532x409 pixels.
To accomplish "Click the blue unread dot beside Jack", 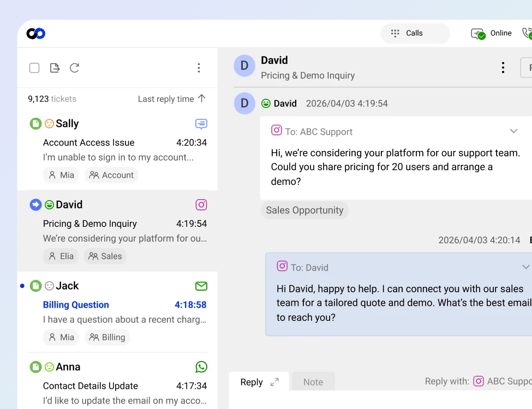I will 22,286.
